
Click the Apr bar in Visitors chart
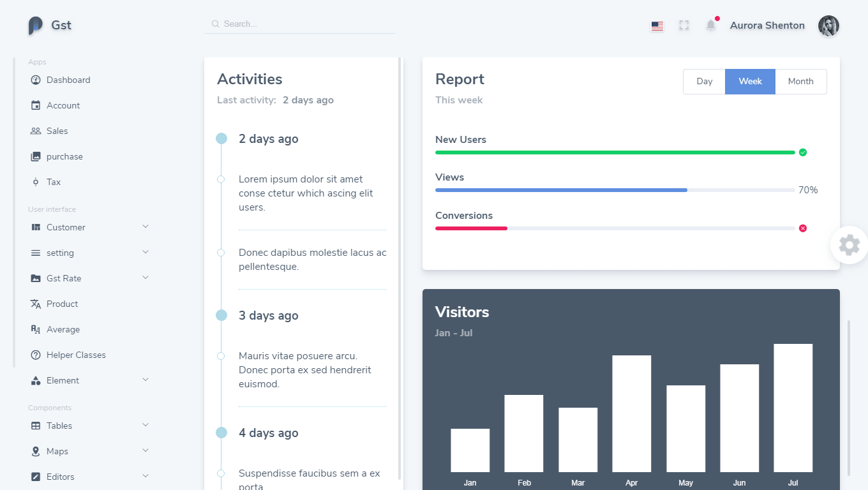[632, 413]
